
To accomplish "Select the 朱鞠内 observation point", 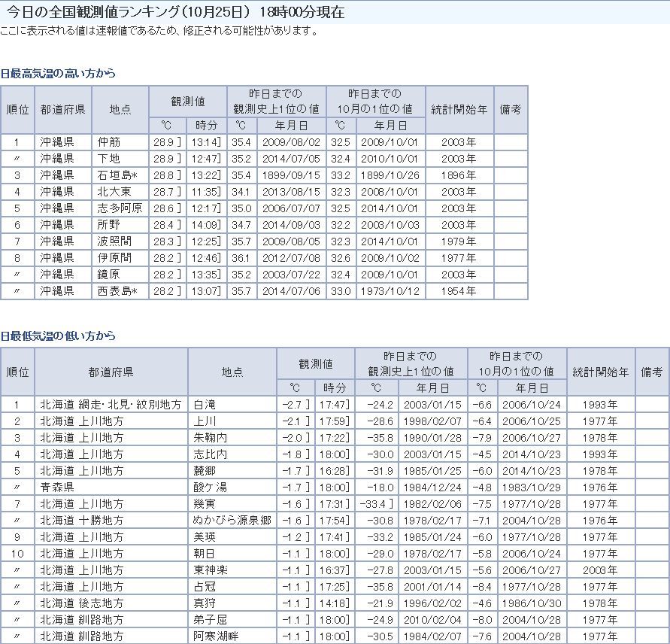I will 210,438.
